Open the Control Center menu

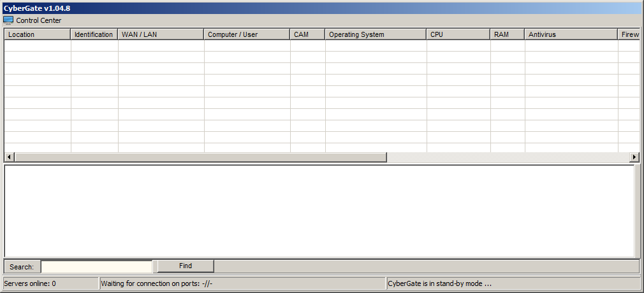[x=38, y=20]
